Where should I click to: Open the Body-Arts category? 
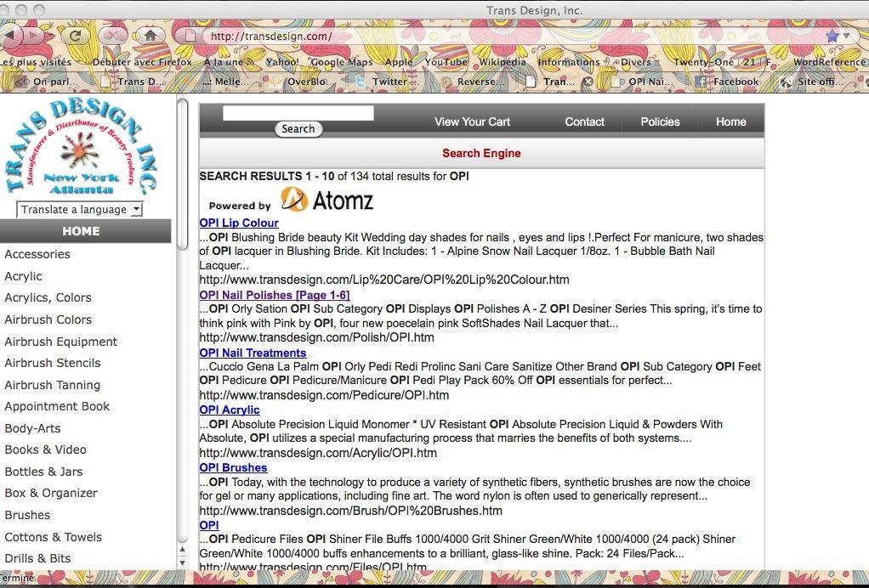click(32, 428)
